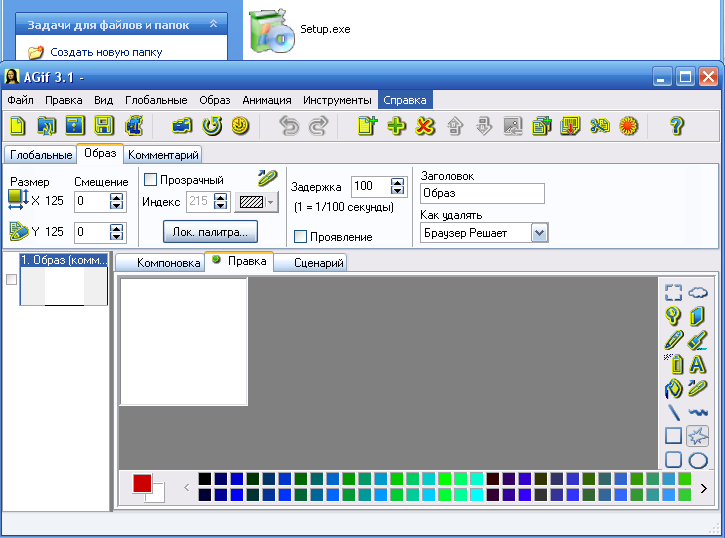Enable the Прозрачный checkbox

(150, 179)
